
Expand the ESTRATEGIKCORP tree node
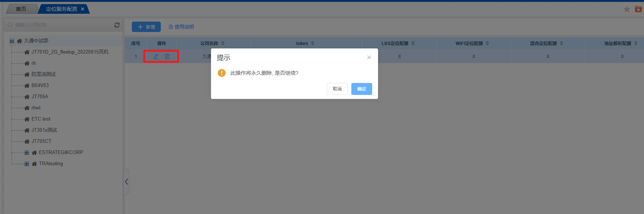tap(26, 153)
